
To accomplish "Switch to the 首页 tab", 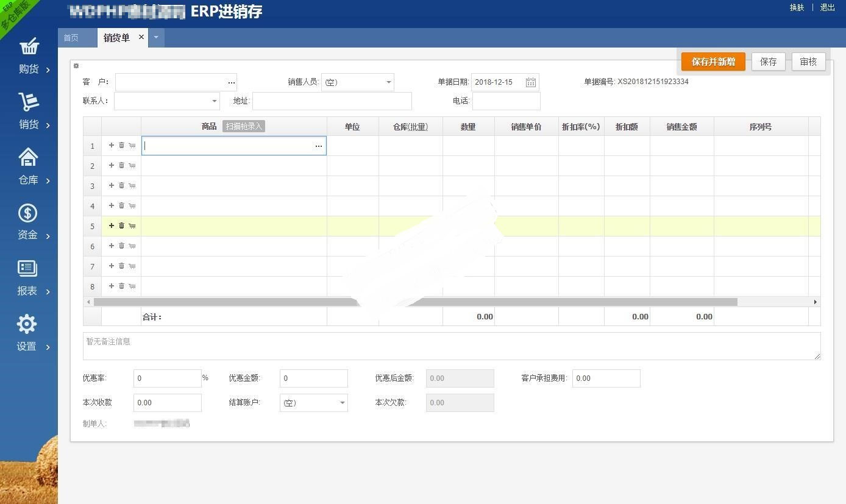I will pyautogui.click(x=72, y=37).
